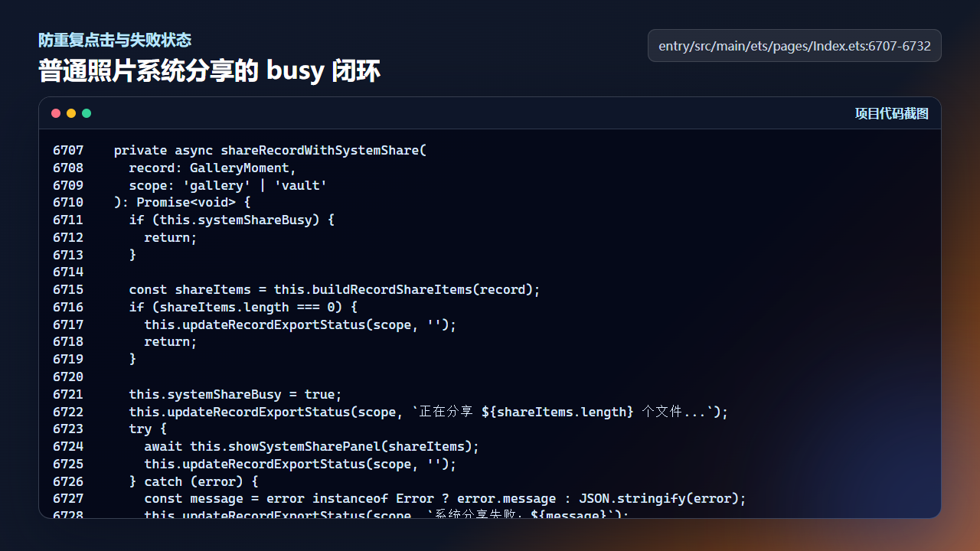The image size is (980, 551).
Task: Click line 'try {'
Action: 148,429
